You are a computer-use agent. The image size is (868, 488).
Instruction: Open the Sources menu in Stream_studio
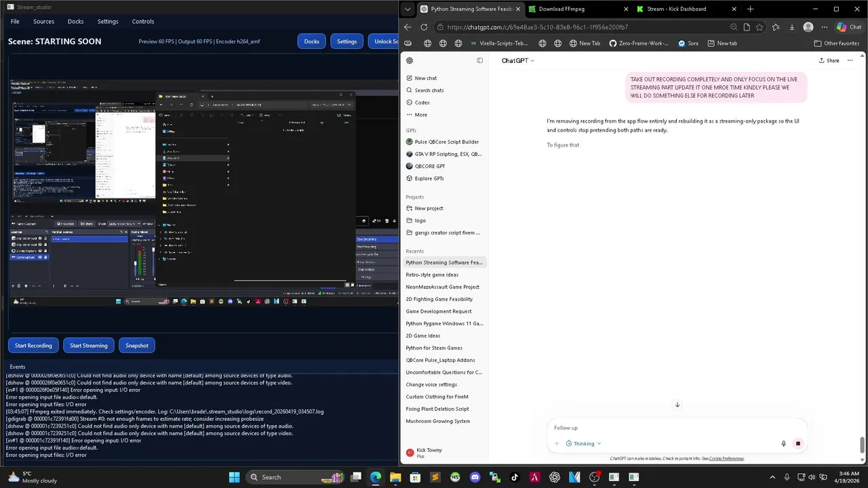[x=43, y=22]
